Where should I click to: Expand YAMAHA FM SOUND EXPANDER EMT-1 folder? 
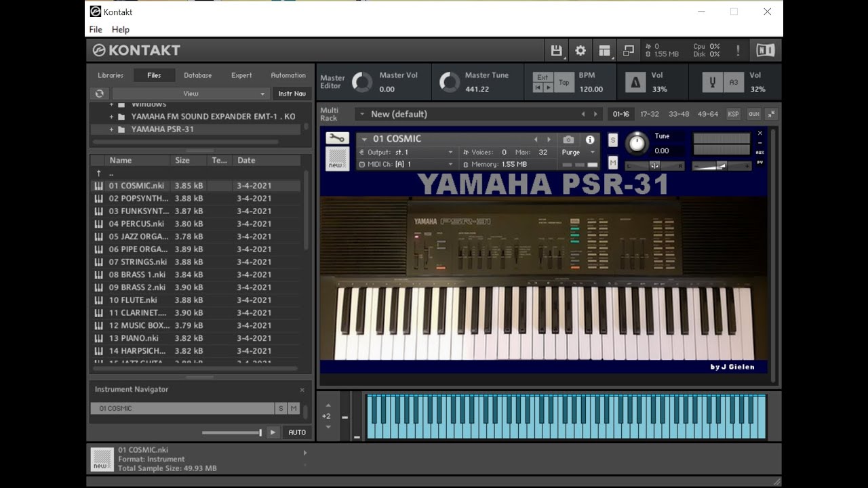tap(111, 117)
